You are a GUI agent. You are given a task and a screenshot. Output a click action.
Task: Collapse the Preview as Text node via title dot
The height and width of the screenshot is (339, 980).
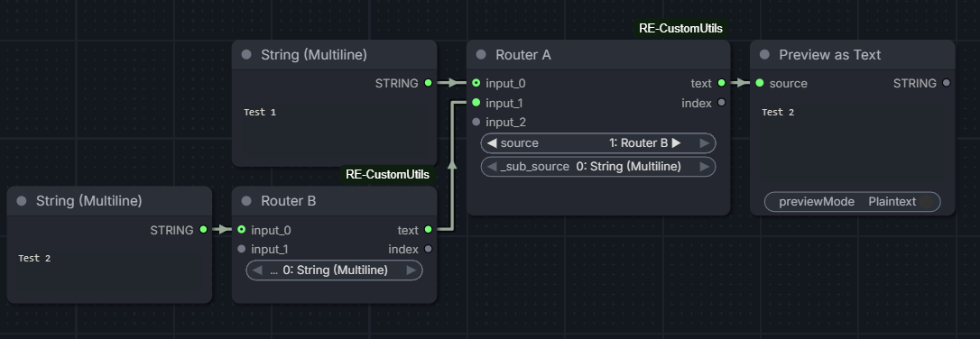[763, 55]
